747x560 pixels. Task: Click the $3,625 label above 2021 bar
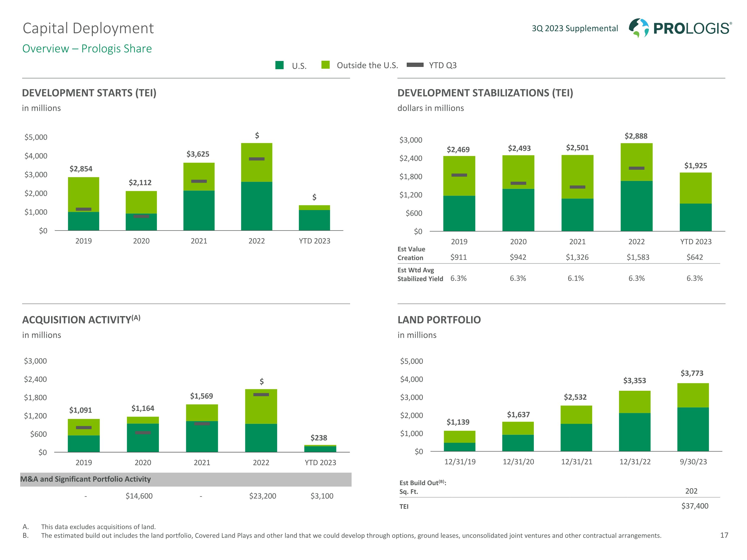pyautogui.click(x=198, y=154)
